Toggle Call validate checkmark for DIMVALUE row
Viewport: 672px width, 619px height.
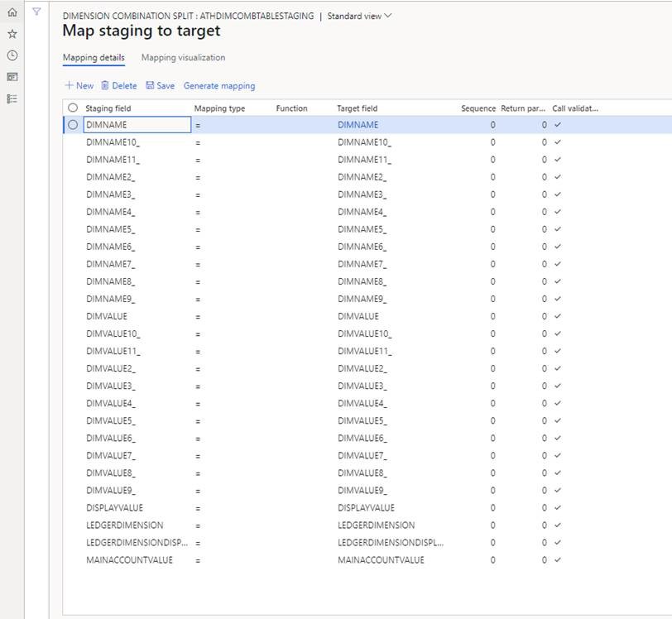point(558,316)
